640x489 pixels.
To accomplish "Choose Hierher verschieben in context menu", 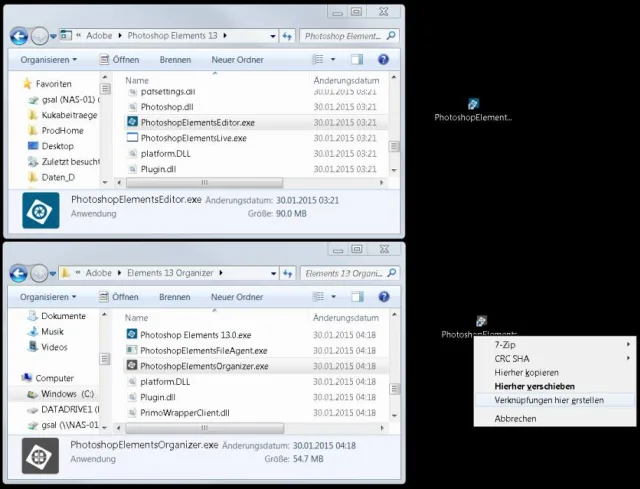I will point(555,387).
